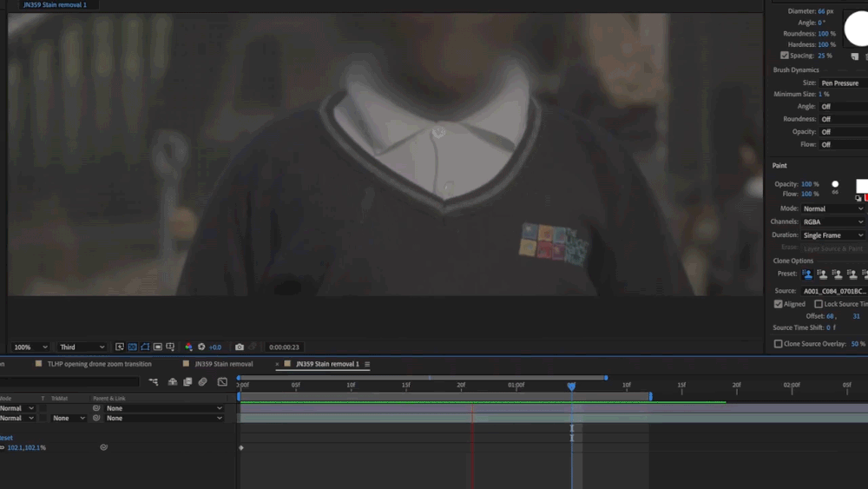Open second layer TrkMat None dropdown
This screenshot has height=489, width=868.
pos(69,418)
